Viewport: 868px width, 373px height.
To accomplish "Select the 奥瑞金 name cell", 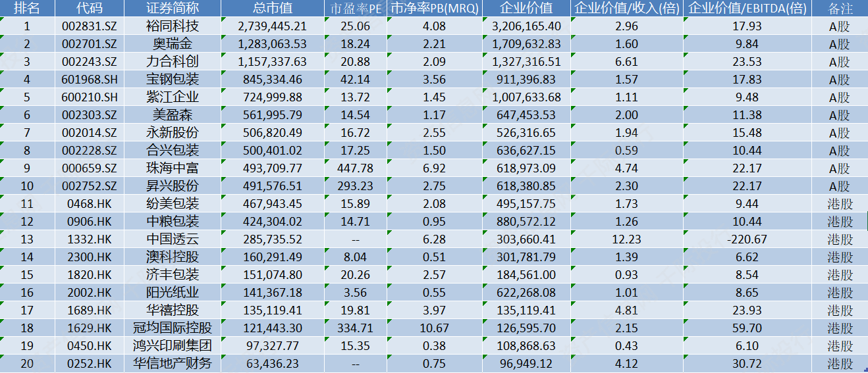I will pos(172,44).
